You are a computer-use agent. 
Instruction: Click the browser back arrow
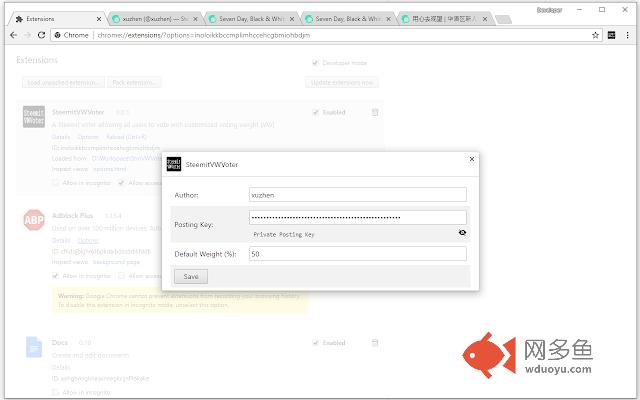[13, 35]
